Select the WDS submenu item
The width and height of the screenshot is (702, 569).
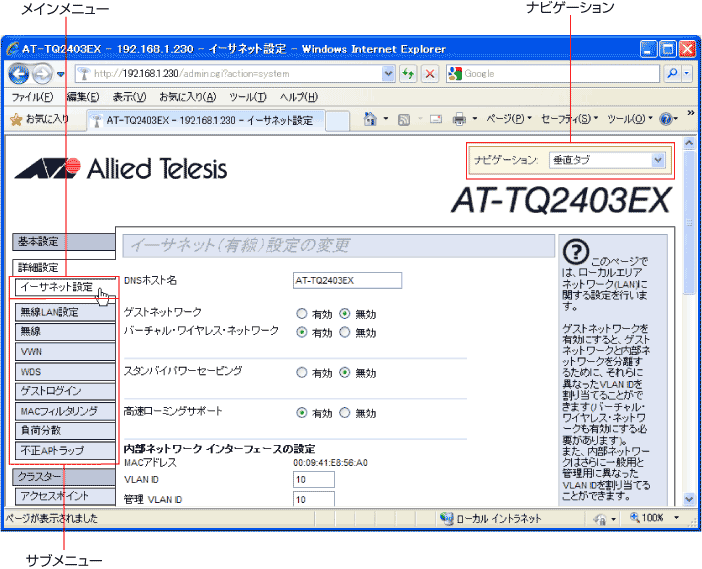(x=65, y=372)
